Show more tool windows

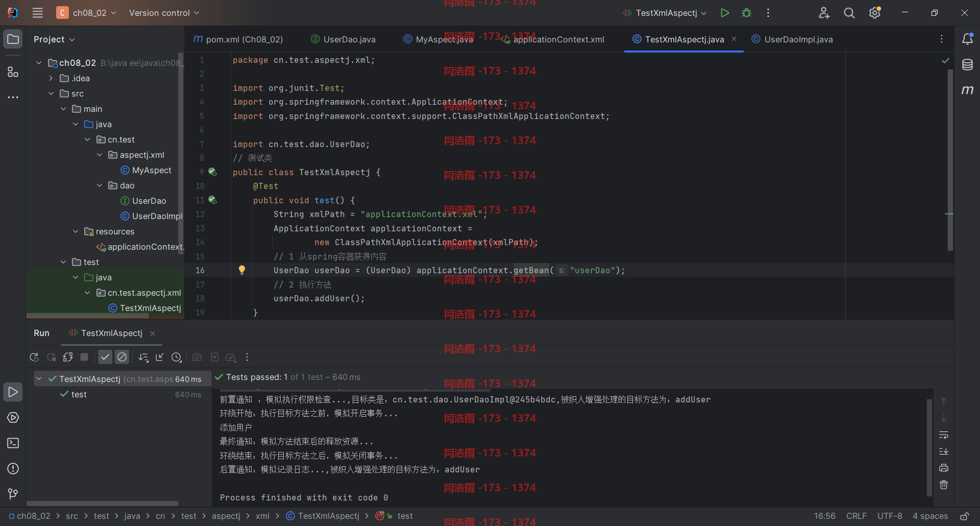tap(13, 97)
